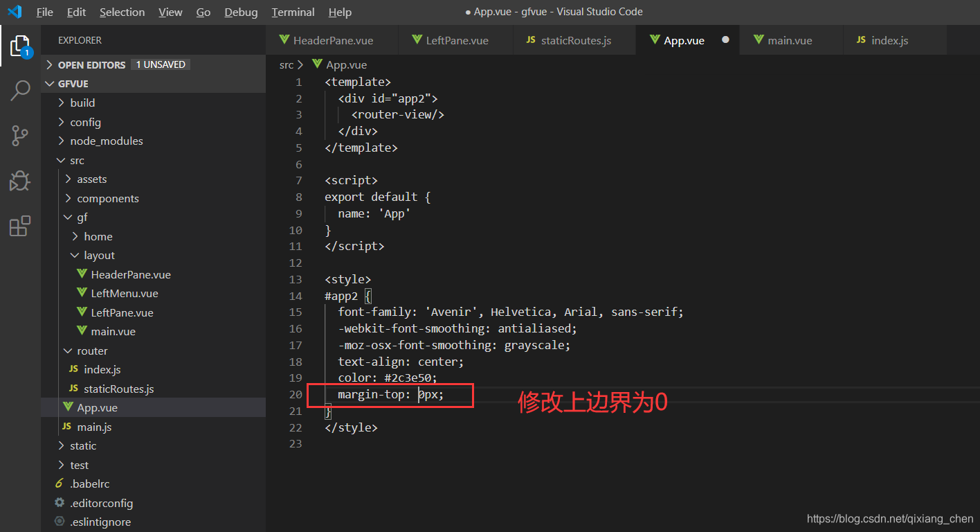Viewport: 980px width, 532px height.
Task: Click the gear icon next to .editorconfig
Action: (x=60, y=503)
